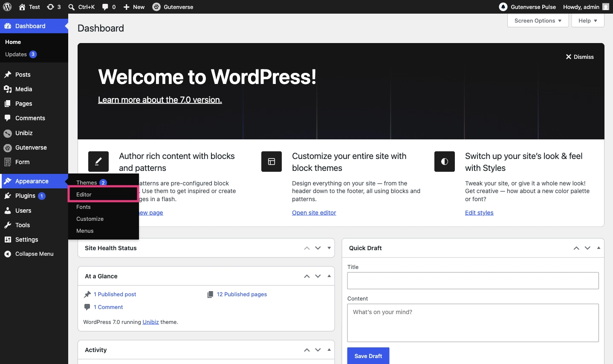Open the Test site home link
613x364 pixels.
pos(29,7)
